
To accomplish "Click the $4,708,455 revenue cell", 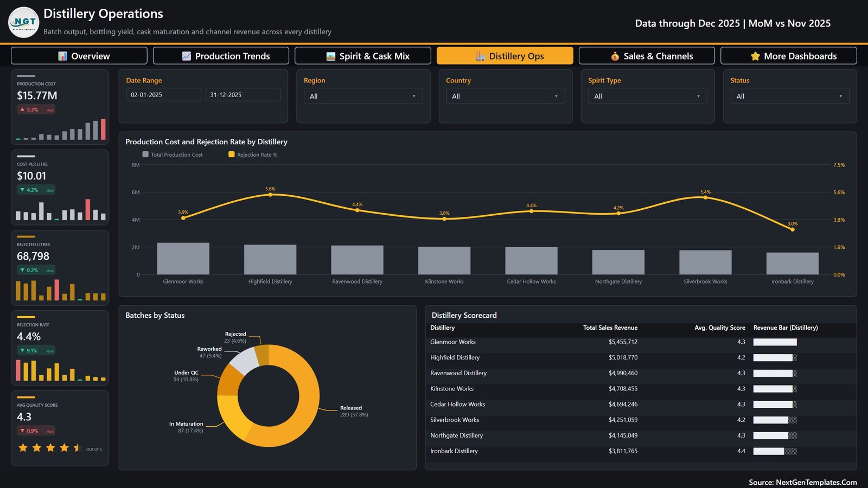I will [x=623, y=389].
